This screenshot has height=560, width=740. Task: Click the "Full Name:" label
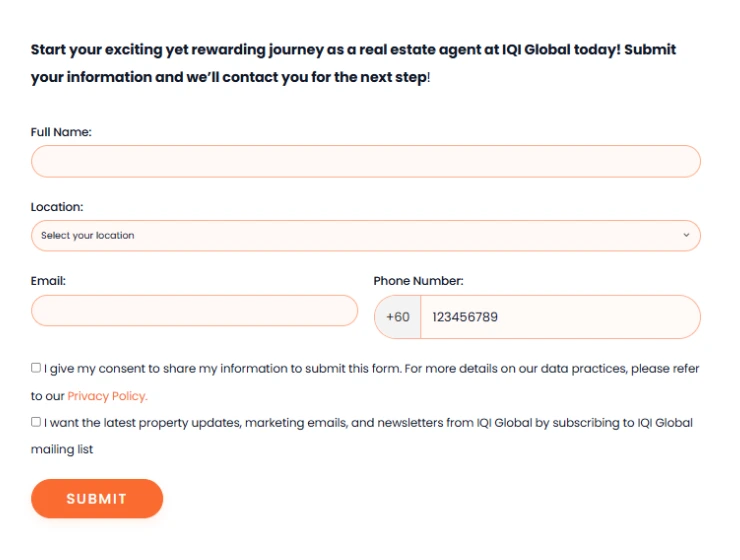click(x=61, y=132)
